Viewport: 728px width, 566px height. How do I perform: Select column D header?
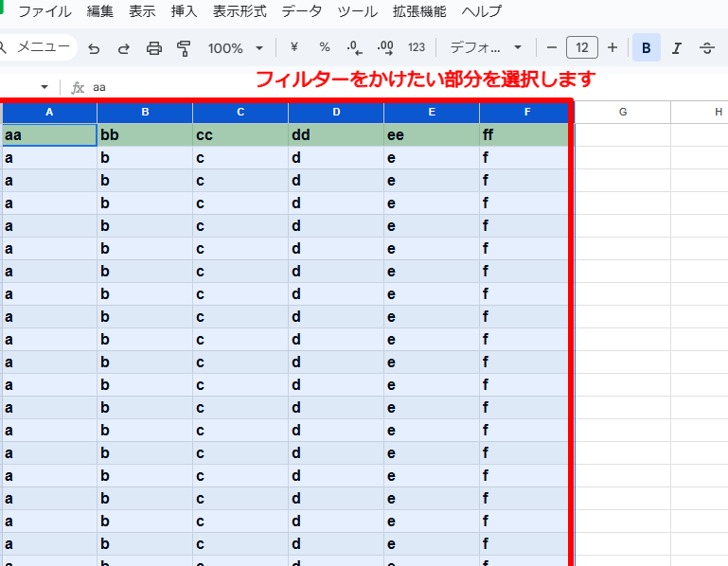coord(336,112)
